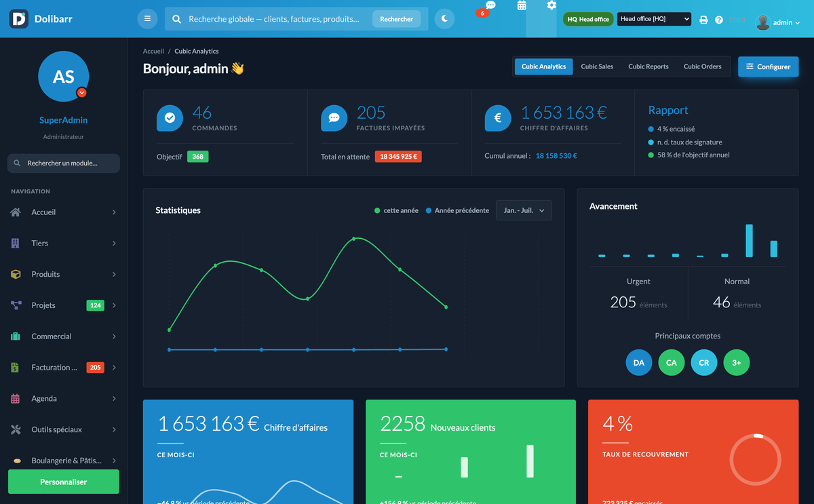Expand the Facturation menu chevron
Image resolution: width=814 pixels, height=504 pixels.
(x=114, y=368)
